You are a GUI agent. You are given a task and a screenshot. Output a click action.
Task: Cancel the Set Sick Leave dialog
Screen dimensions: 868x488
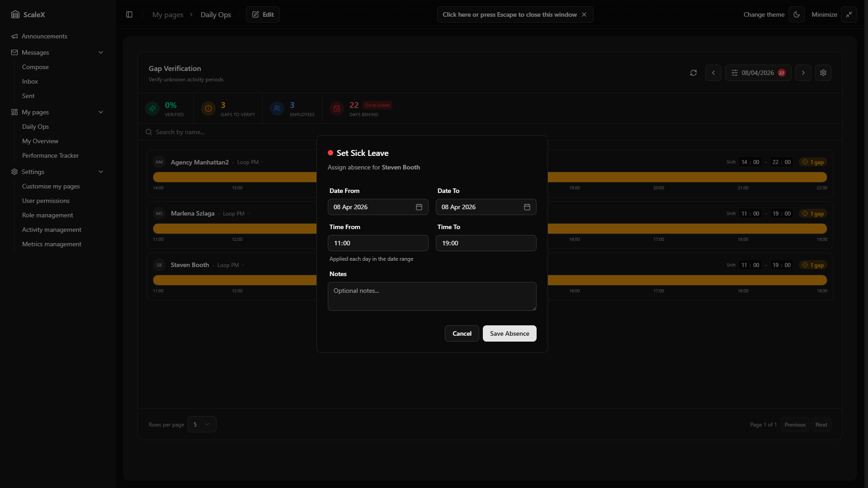(x=462, y=333)
